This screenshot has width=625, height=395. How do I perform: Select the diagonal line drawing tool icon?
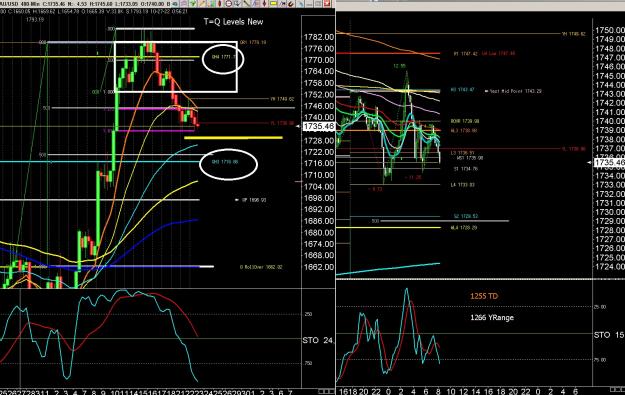[246, 4]
